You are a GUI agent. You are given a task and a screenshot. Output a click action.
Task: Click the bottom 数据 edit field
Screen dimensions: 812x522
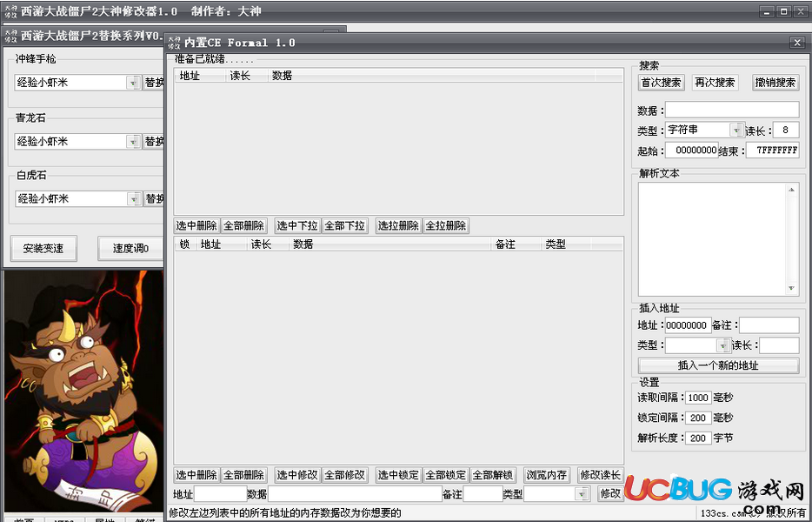(x=355, y=494)
